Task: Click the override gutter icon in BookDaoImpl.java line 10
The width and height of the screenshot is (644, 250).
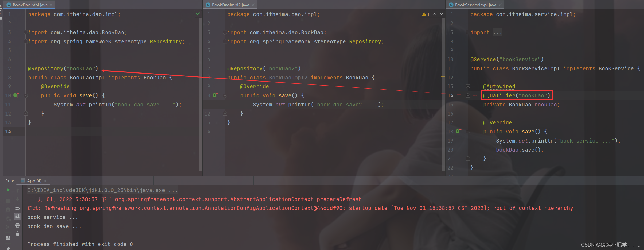Action: coord(16,95)
